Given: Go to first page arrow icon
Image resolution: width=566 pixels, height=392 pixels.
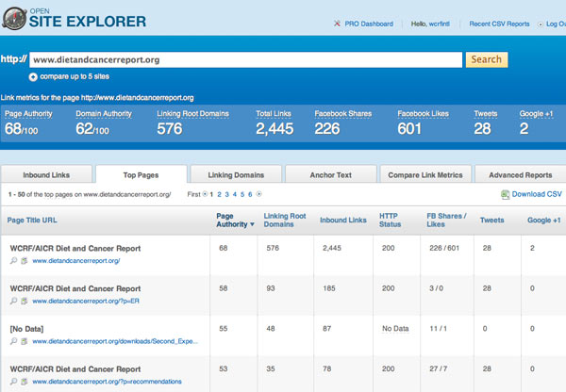Looking at the screenshot, I should click(x=205, y=194).
